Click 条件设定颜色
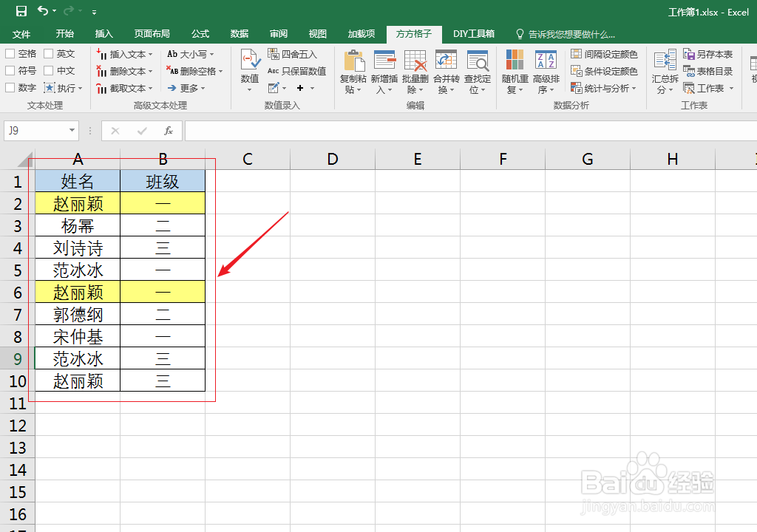This screenshot has height=532, width=757. [x=605, y=71]
